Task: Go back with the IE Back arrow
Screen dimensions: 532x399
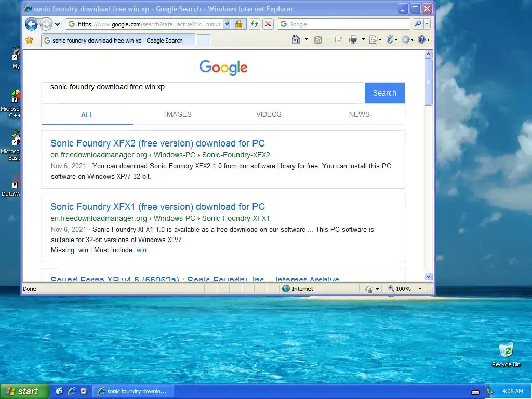Action: click(32, 24)
